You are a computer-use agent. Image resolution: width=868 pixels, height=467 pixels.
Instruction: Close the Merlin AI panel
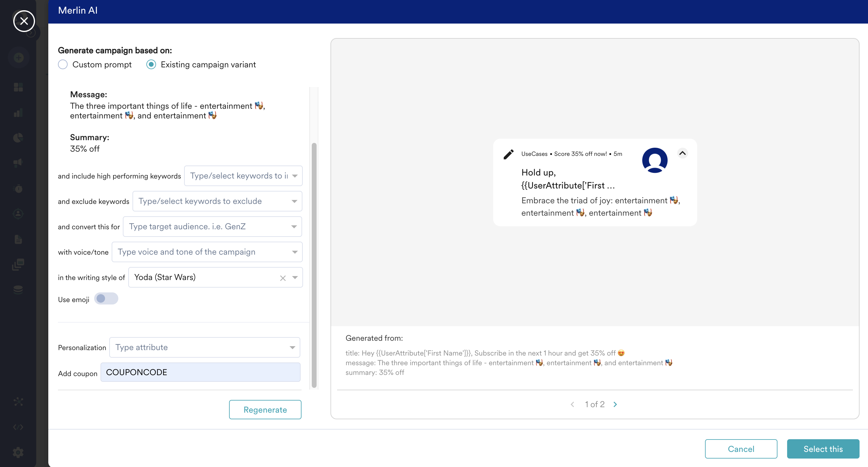pos(24,21)
